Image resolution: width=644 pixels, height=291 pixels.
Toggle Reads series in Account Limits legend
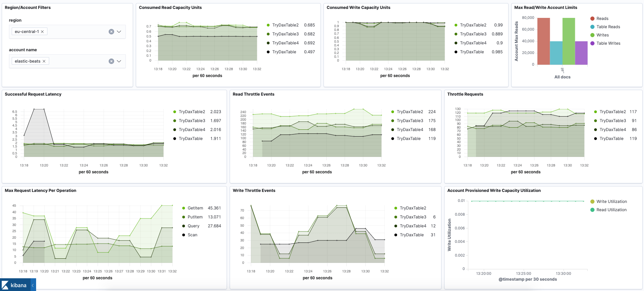tap(602, 19)
